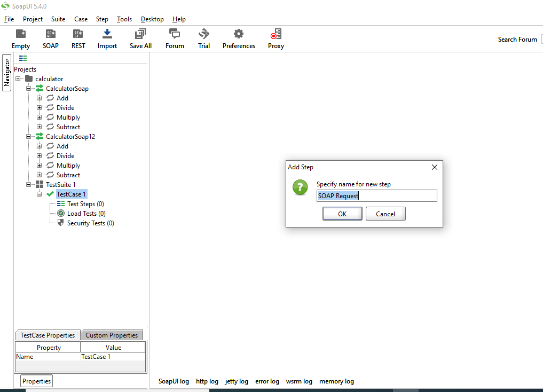
Task: Open the SoapUI log tab
Action: (174, 381)
